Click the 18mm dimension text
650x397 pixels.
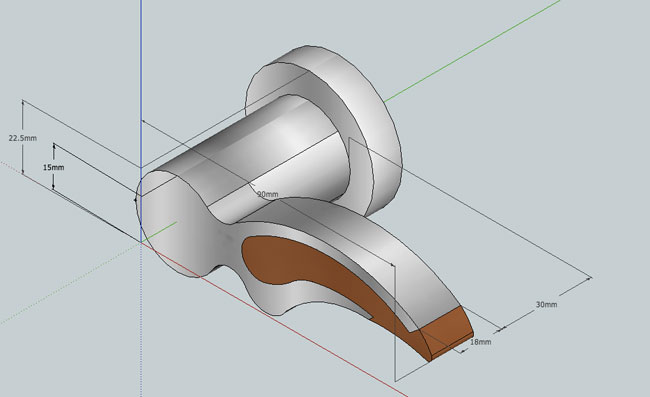point(480,342)
